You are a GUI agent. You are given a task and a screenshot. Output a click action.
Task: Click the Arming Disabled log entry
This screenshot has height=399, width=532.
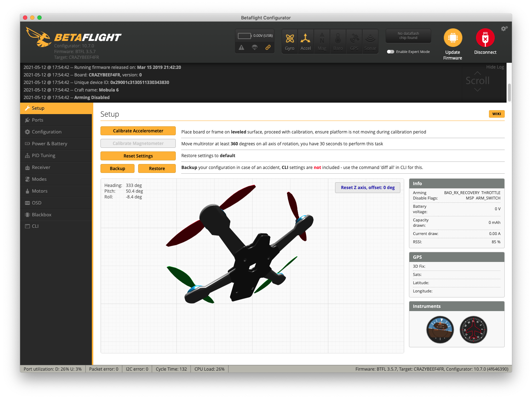[67, 98]
